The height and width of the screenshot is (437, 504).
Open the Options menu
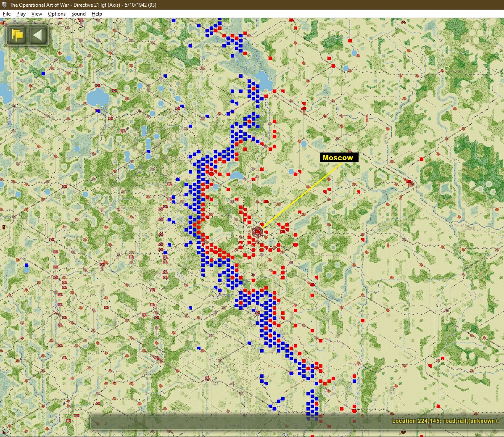click(x=57, y=14)
